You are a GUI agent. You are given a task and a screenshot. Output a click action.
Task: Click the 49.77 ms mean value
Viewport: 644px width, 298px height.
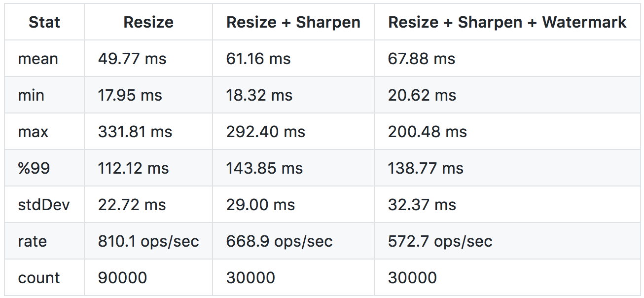[x=132, y=59]
